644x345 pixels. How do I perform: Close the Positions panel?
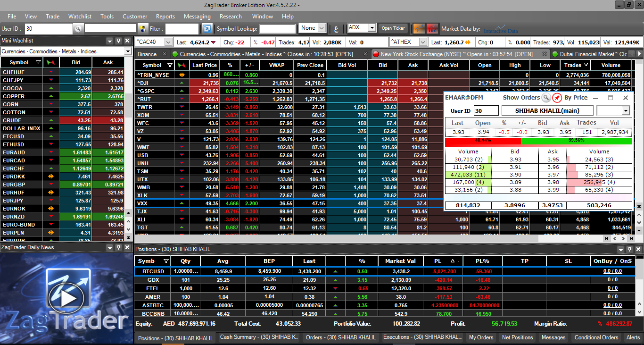click(639, 249)
